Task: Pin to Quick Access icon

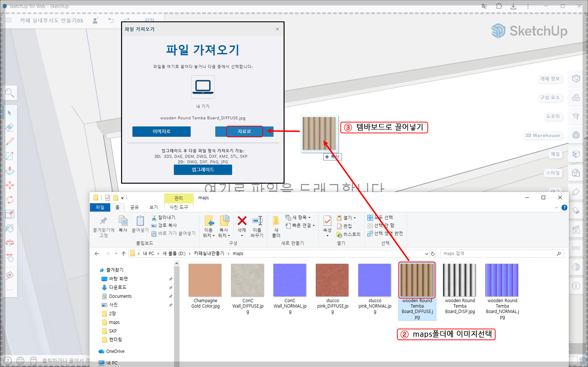Action: pos(104,221)
